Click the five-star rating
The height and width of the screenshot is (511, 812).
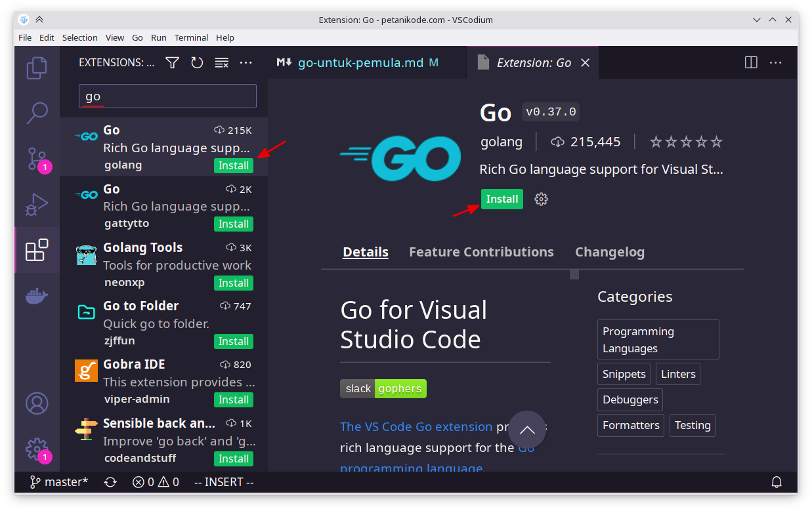point(686,142)
